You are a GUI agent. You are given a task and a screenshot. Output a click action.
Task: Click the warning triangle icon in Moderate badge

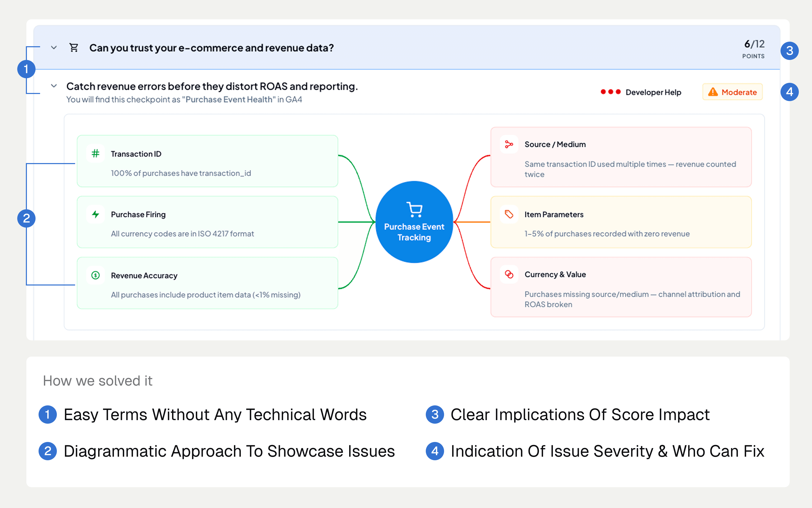(713, 92)
